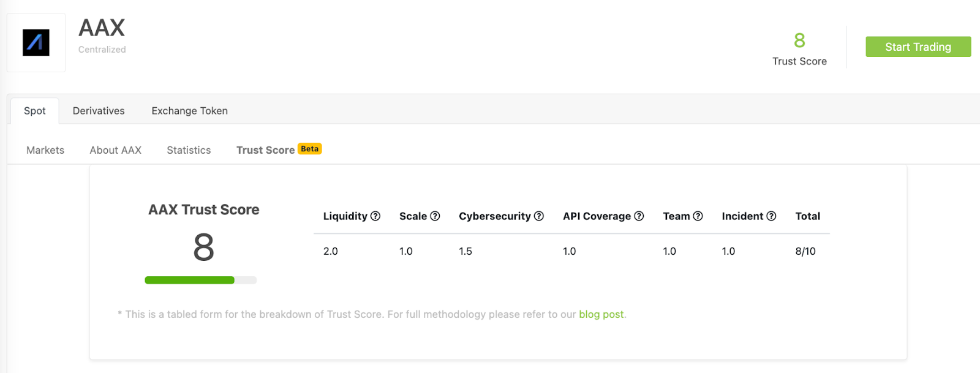Click the AAX Trust Score heading
The image size is (980, 373).
204,209
